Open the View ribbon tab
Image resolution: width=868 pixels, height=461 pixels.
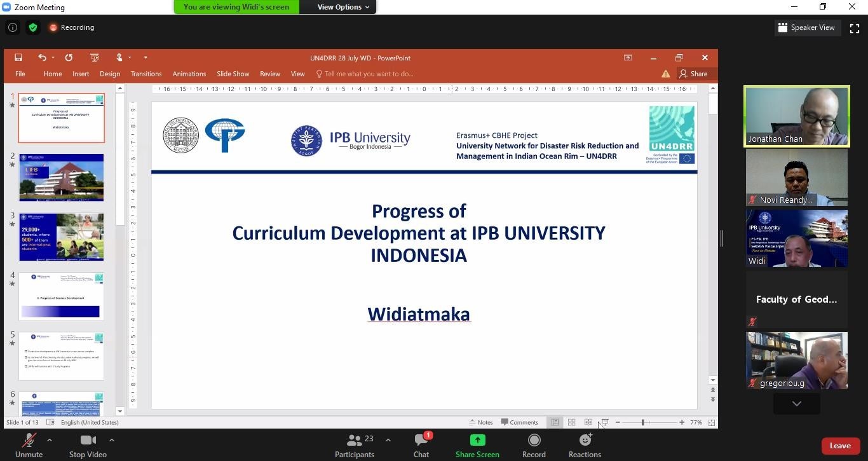coord(297,74)
